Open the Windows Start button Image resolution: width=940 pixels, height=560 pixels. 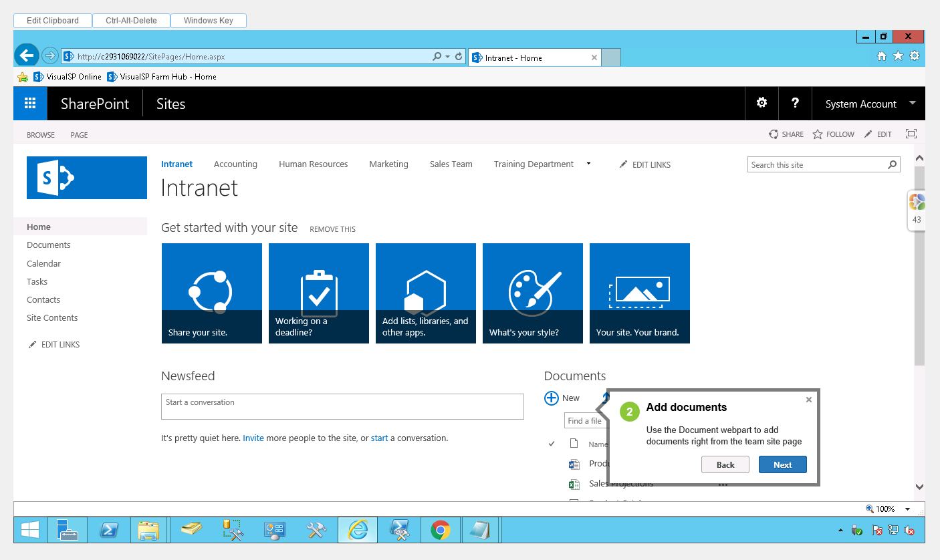30,531
